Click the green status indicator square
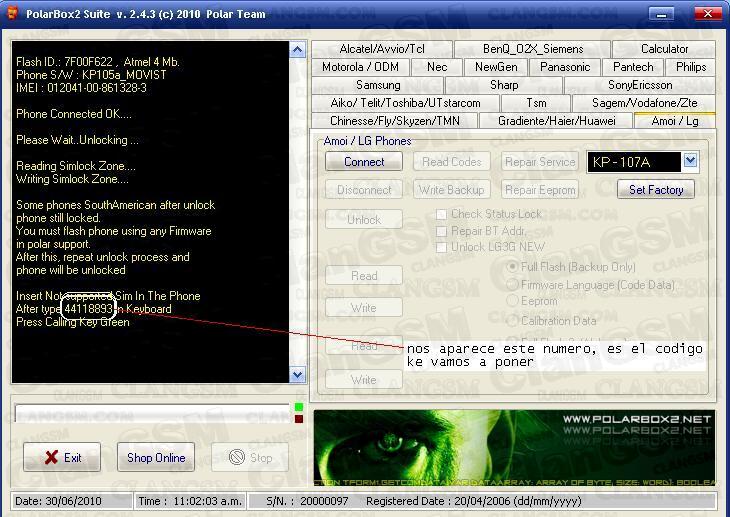Image resolution: width=730 pixels, height=517 pixels. point(299,407)
